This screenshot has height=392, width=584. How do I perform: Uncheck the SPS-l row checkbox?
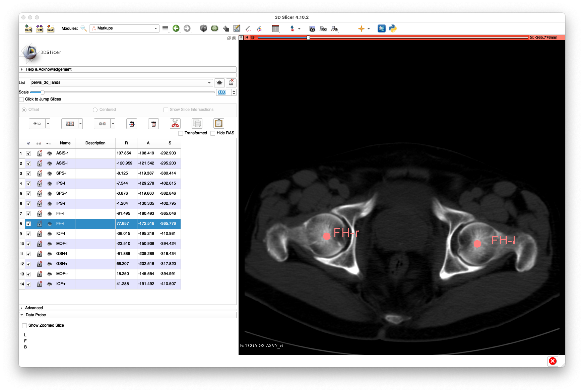click(28, 174)
